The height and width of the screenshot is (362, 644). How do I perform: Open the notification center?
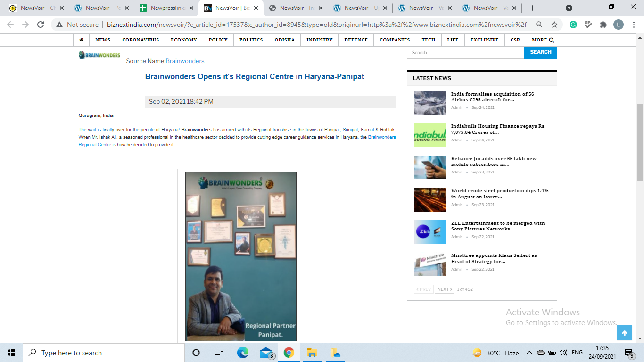tap(629, 353)
